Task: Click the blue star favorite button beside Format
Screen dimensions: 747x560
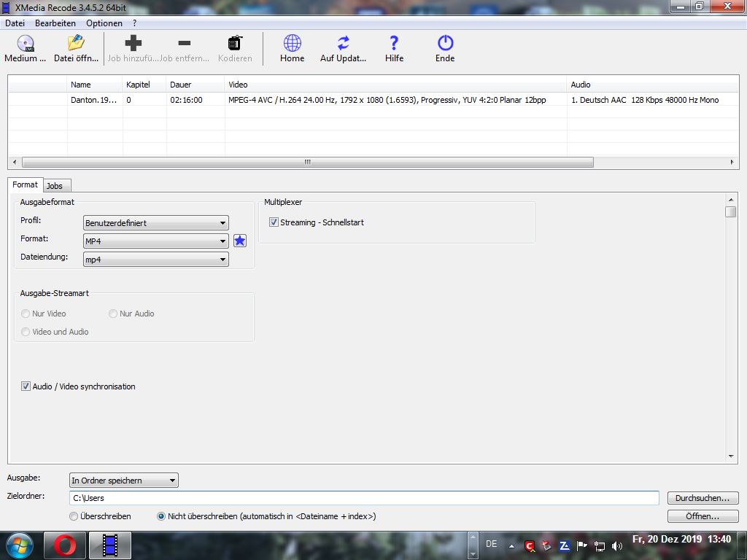Action: pyautogui.click(x=240, y=241)
